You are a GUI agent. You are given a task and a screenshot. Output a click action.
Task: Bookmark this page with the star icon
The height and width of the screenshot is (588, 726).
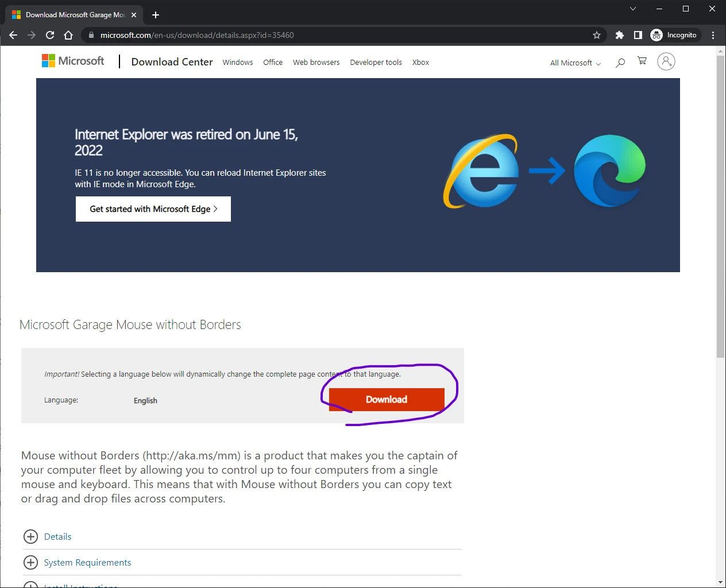tap(597, 35)
